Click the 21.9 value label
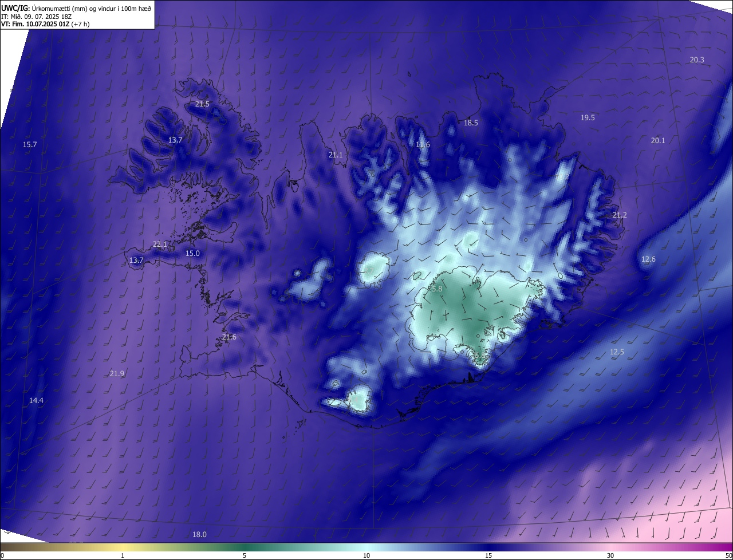This screenshot has width=733, height=560. (x=117, y=374)
